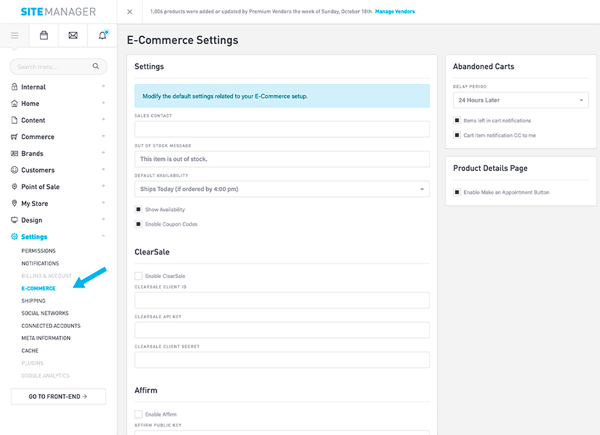Click the hamburger menu icon
Viewport: 600px width, 435px height.
coord(14,35)
